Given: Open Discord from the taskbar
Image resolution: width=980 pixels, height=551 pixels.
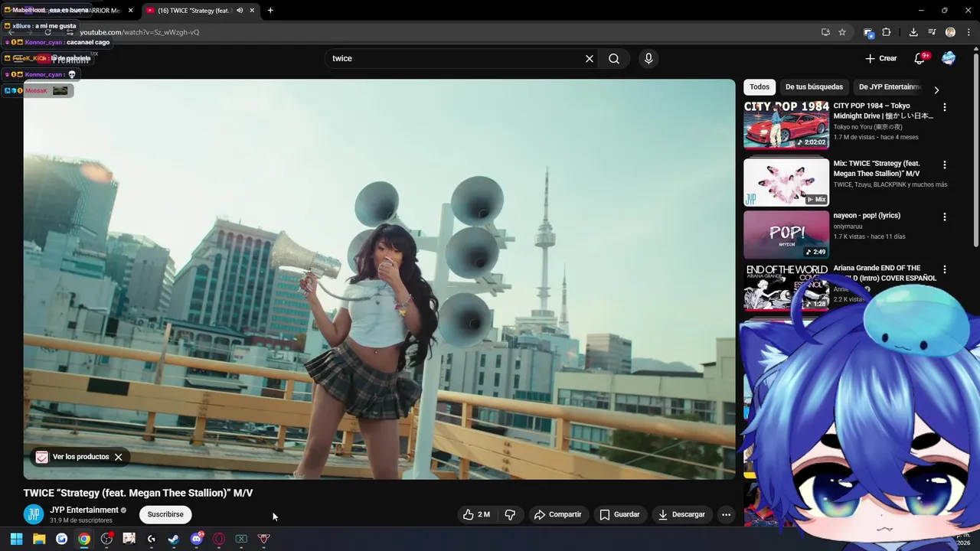Looking at the screenshot, I should tap(197, 539).
